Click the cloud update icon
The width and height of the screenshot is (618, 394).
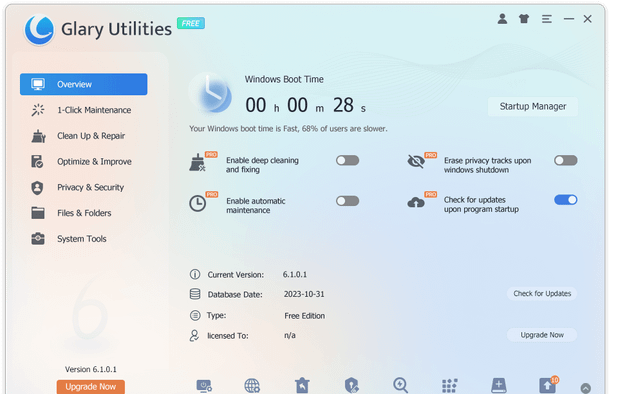[416, 203]
